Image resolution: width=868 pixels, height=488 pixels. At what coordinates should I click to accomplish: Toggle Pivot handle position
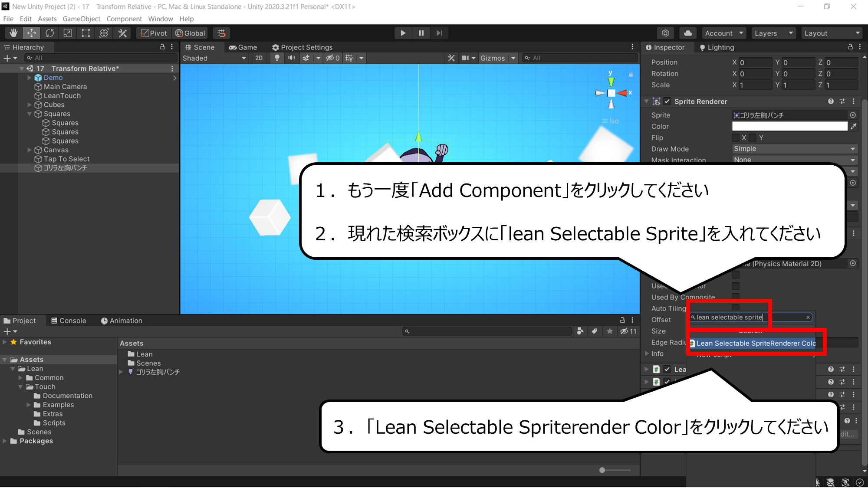point(154,33)
